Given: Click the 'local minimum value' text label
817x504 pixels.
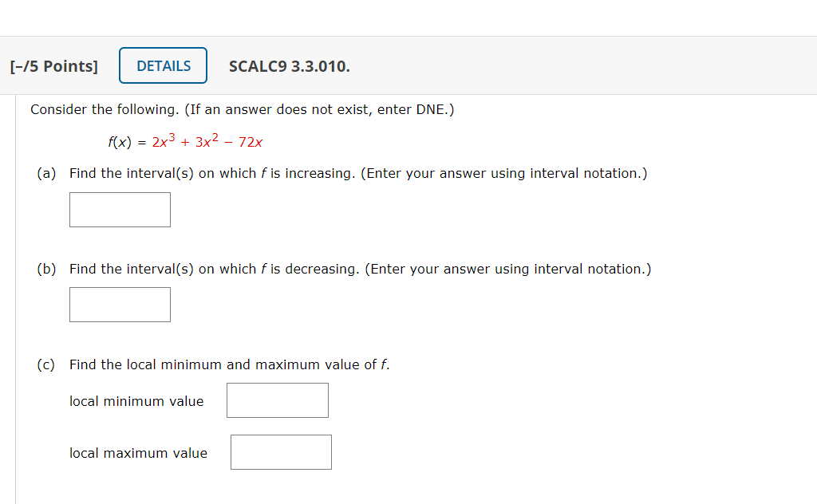Looking at the screenshot, I should pos(136,401).
